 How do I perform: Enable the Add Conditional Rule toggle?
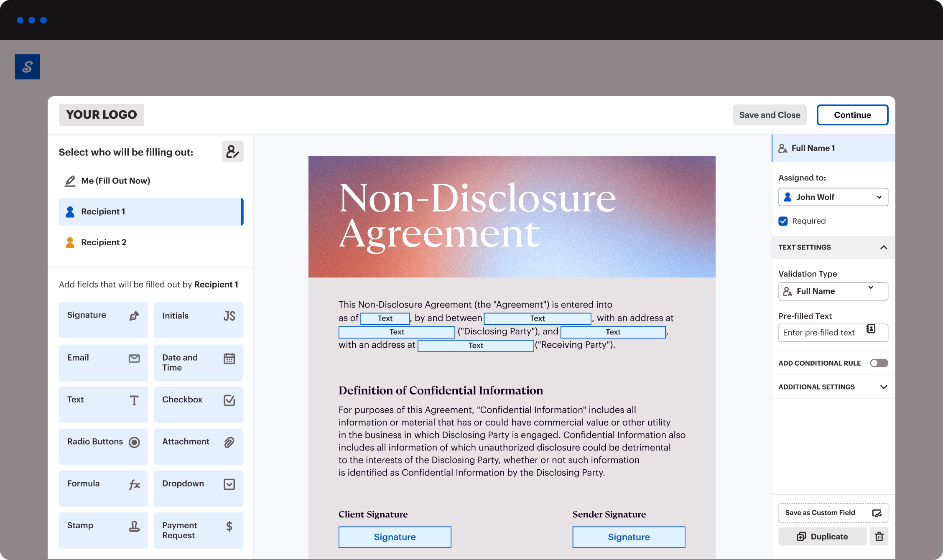click(879, 363)
